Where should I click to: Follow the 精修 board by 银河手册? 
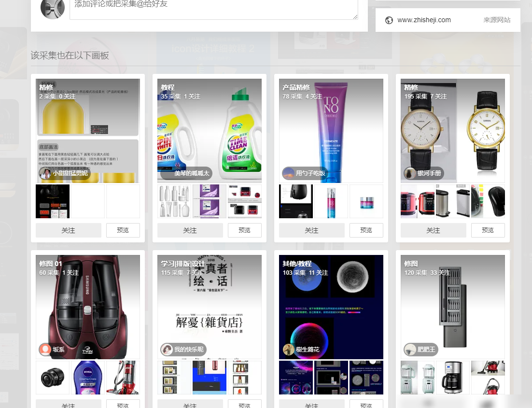(x=433, y=230)
